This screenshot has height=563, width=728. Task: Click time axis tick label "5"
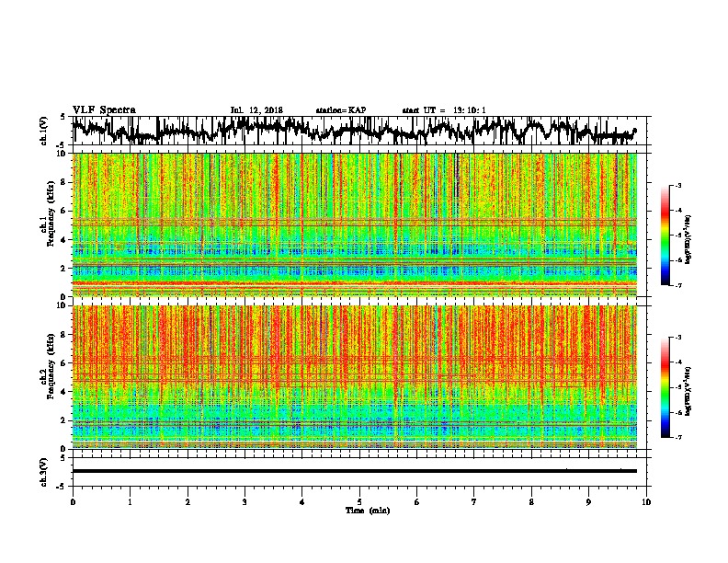pos(359,502)
